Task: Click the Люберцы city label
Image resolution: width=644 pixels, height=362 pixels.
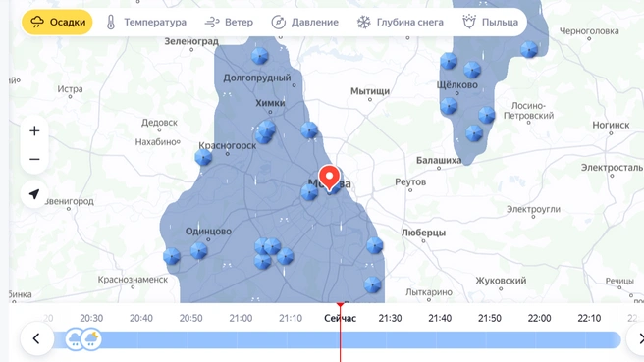Action: tap(423, 233)
